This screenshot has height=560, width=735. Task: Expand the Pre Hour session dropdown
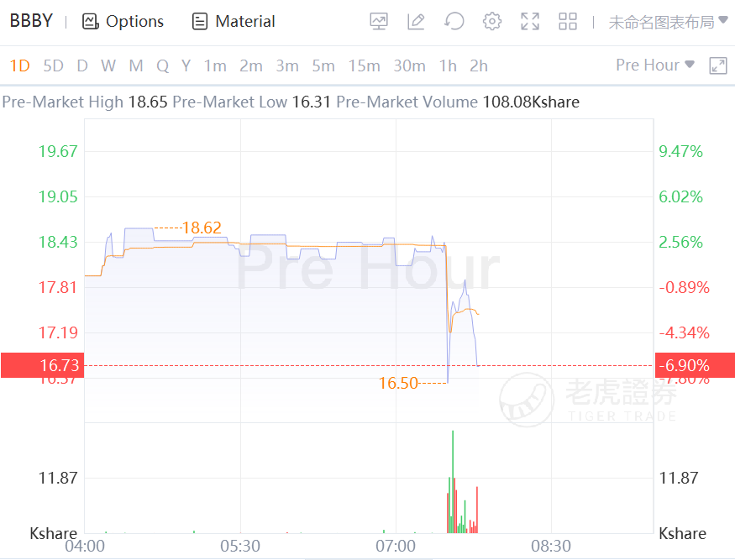[655, 65]
